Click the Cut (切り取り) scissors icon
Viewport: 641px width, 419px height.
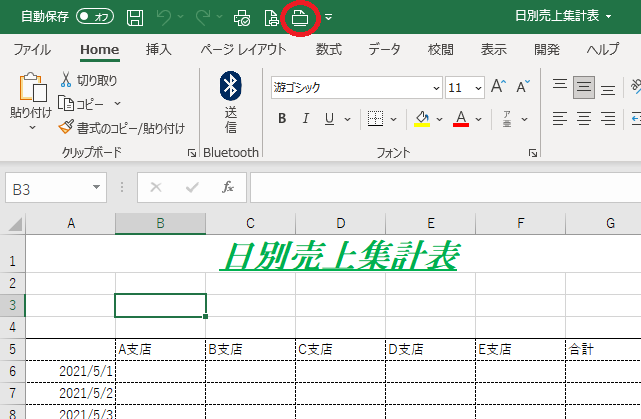[x=67, y=80]
